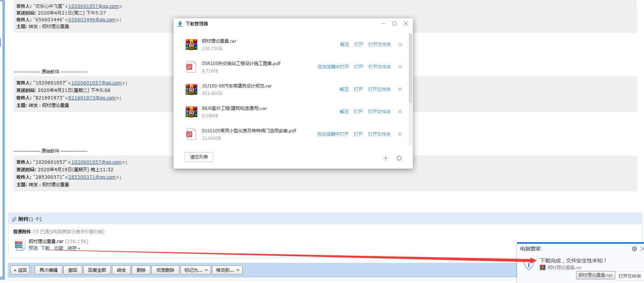Remove JGJ100-98汽车库 rar from download list
Viewport: 644px width, 283px height.
tap(400, 89)
